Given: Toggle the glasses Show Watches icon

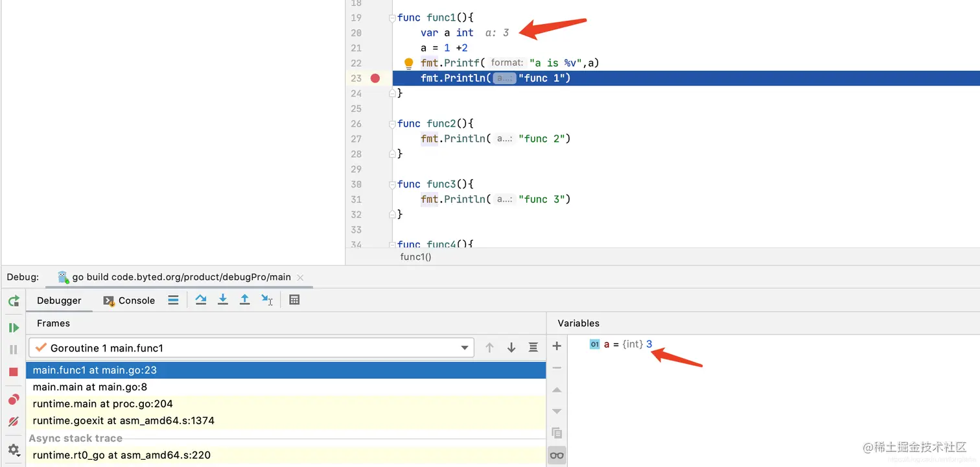Looking at the screenshot, I should click(x=557, y=455).
